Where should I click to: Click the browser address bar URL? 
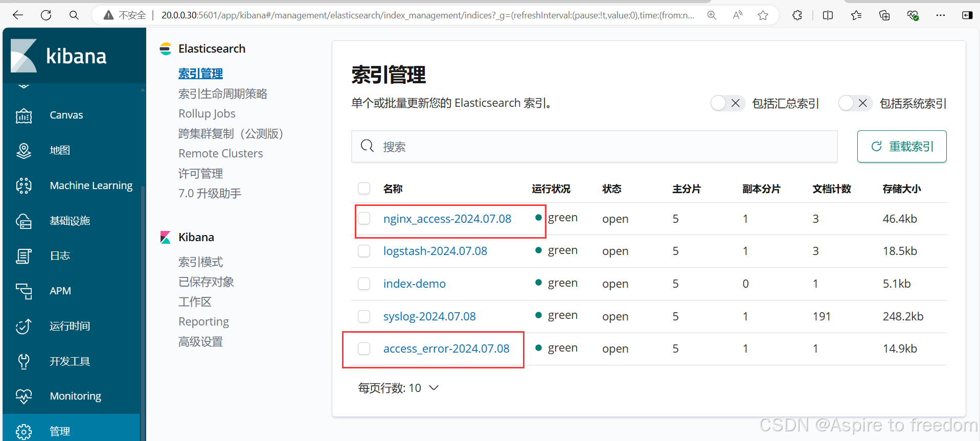coord(427,15)
